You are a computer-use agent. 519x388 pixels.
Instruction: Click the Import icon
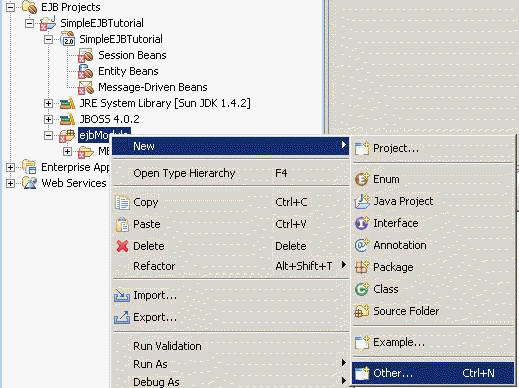point(122,295)
